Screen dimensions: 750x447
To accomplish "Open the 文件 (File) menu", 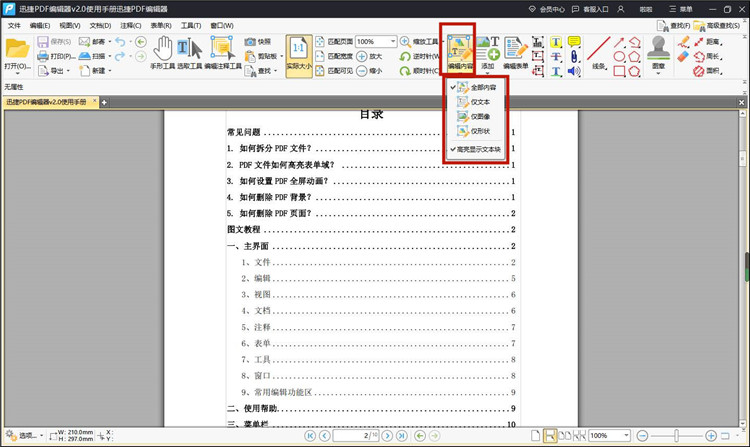I will click(14, 25).
